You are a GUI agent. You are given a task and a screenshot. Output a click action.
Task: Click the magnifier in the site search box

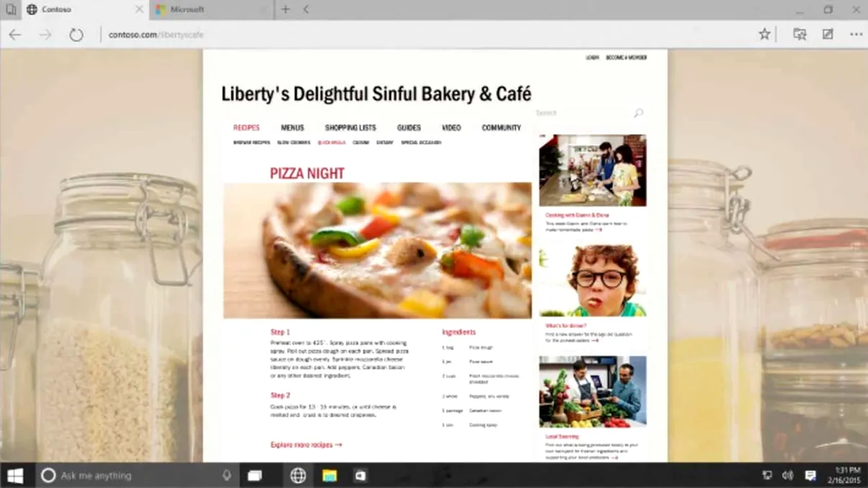coord(638,112)
